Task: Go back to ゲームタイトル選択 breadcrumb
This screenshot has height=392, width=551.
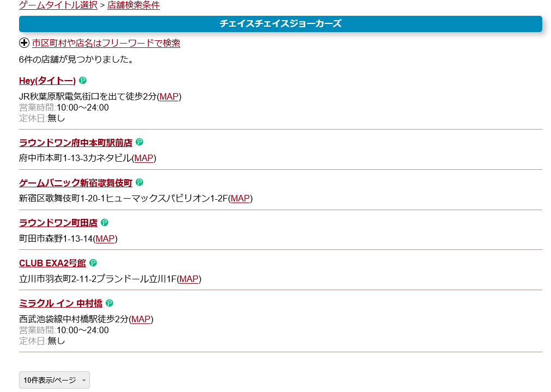Action: pyautogui.click(x=58, y=5)
